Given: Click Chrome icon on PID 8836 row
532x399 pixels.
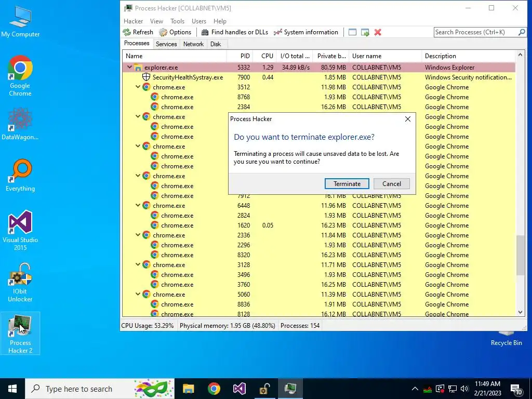Looking at the screenshot, I should coord(155,304).
